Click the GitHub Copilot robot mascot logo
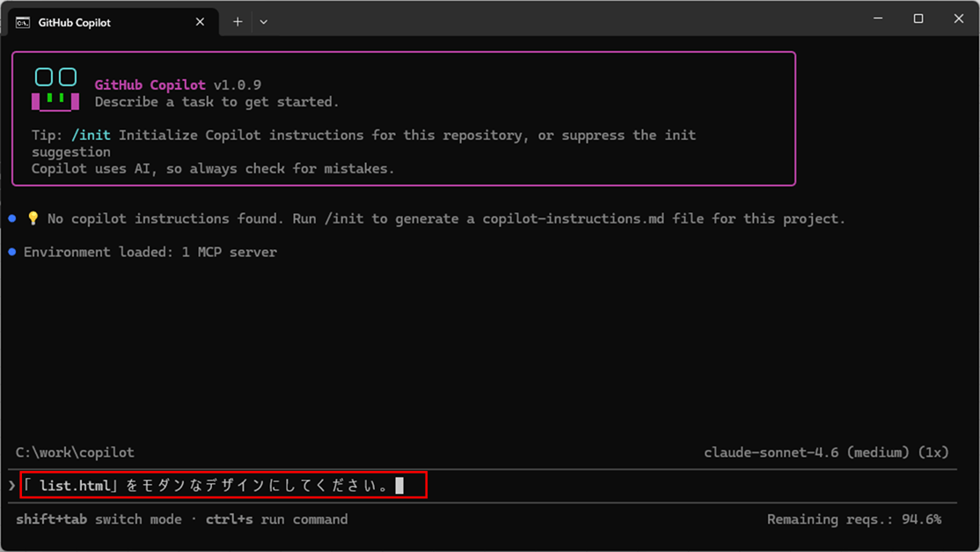980x552 pixels. point(55,89)
